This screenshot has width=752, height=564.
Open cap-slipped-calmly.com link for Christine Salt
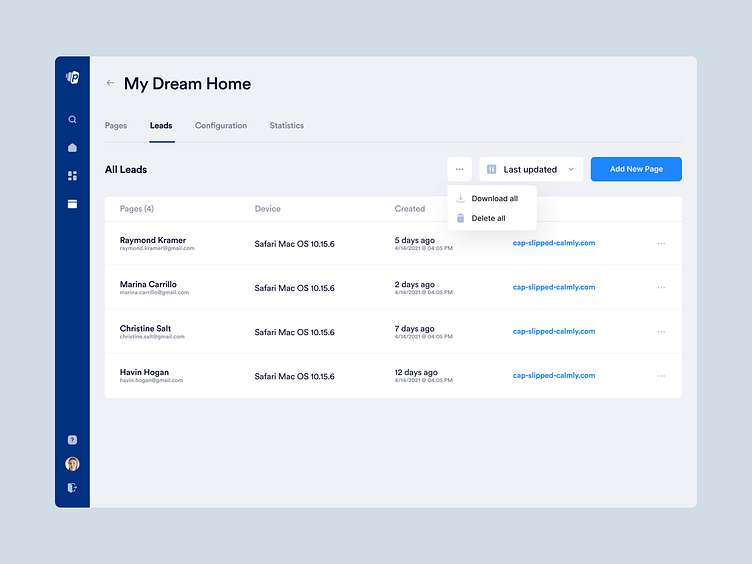(x=554, y=331)
